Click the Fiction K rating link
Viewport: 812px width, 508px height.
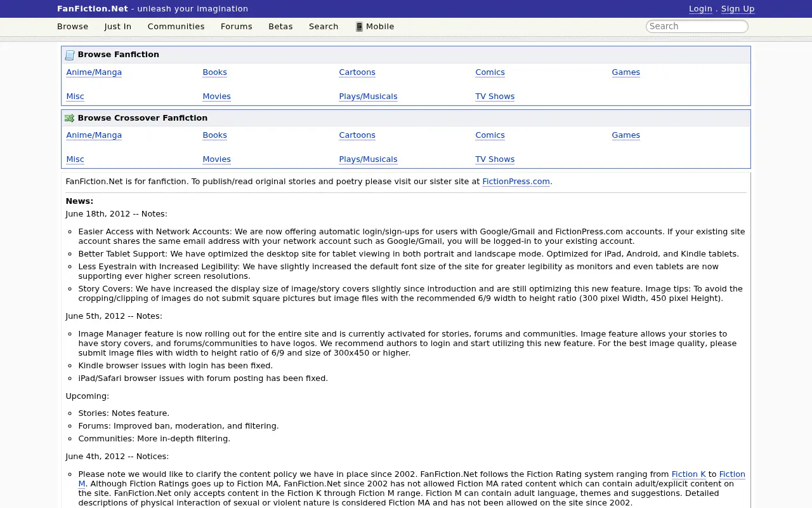tap(689, 474)
